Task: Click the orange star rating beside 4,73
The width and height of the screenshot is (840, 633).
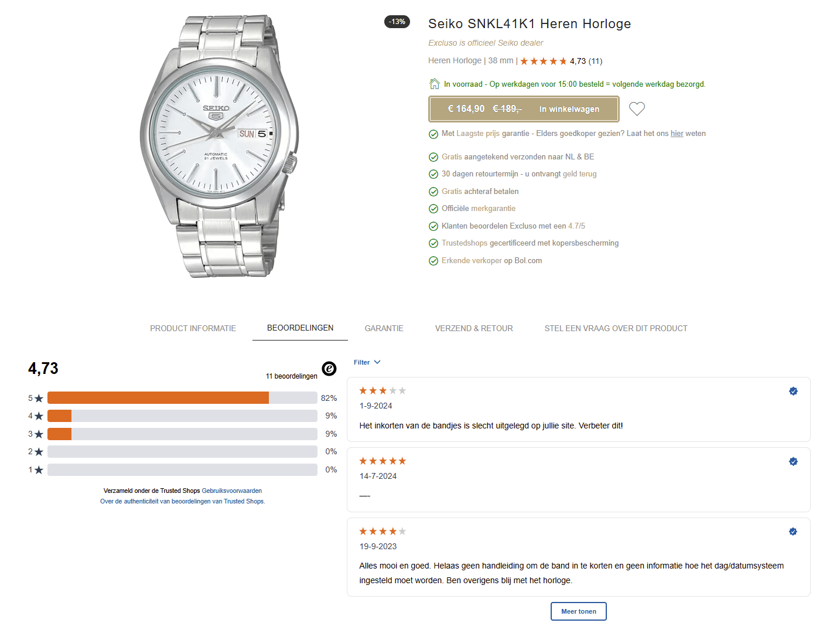Action: 543,61
